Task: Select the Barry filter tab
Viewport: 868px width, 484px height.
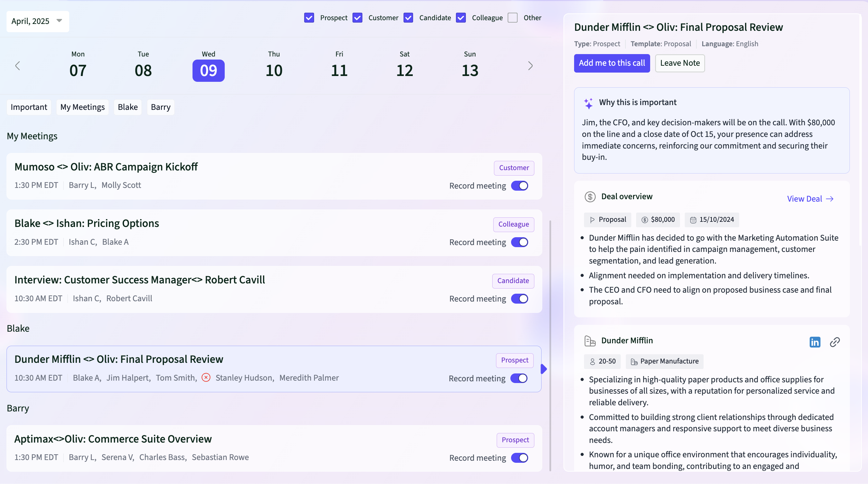Action: point(161,107)
